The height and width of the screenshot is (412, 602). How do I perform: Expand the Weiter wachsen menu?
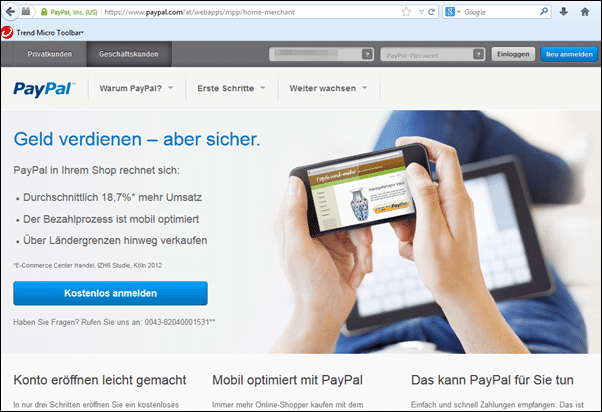328,88
